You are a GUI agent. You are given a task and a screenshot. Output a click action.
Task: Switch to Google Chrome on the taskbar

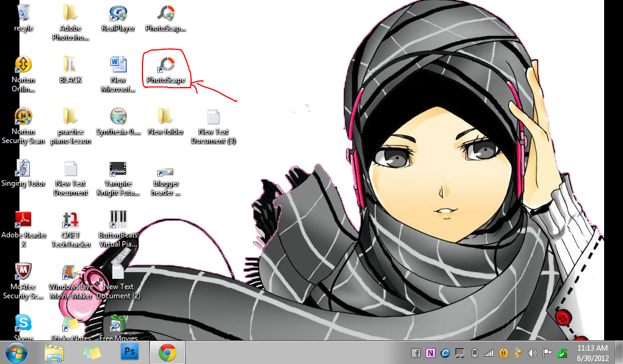[167, 352]
